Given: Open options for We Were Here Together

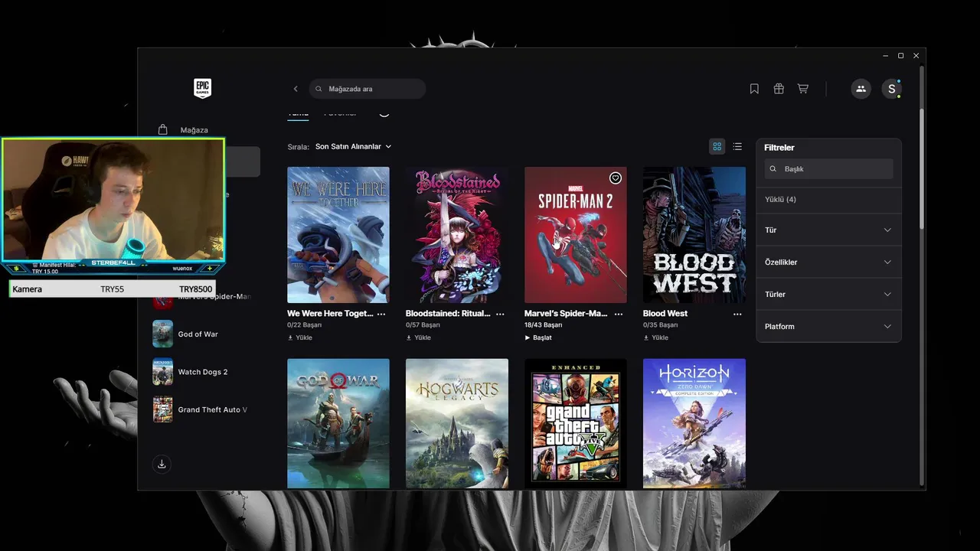Looking at the screenshot, I should (x=381, y=314).
